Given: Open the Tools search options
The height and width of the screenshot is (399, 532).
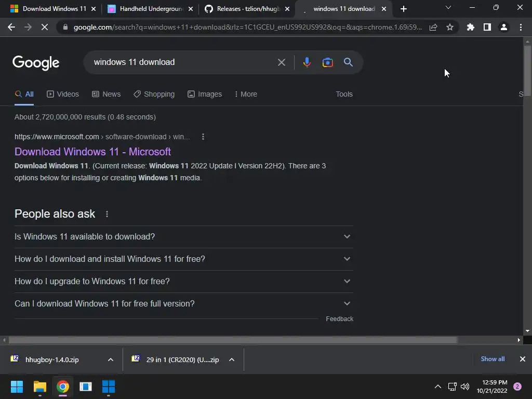Looking at the screenshot, I should click(344, 94).
